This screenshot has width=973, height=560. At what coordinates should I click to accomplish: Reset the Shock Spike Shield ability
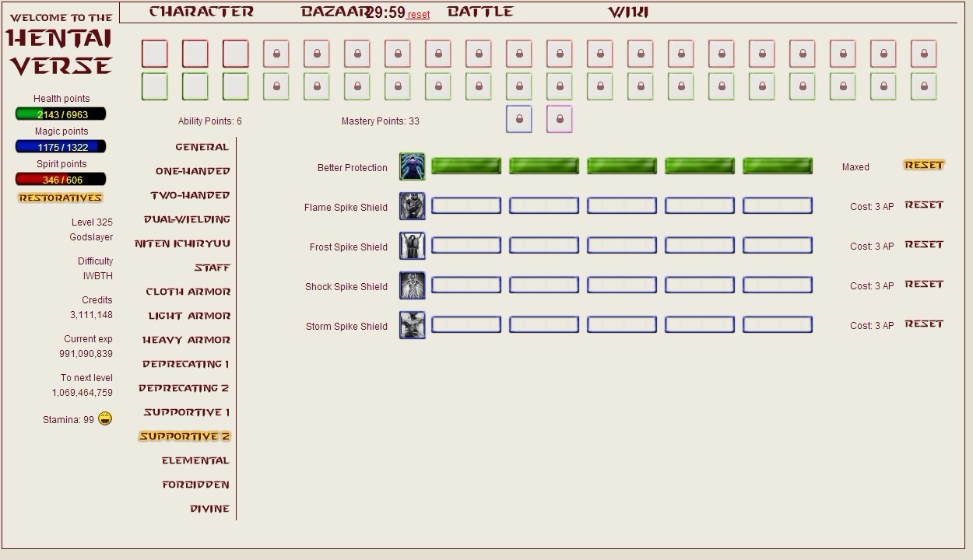pos(924,284)
